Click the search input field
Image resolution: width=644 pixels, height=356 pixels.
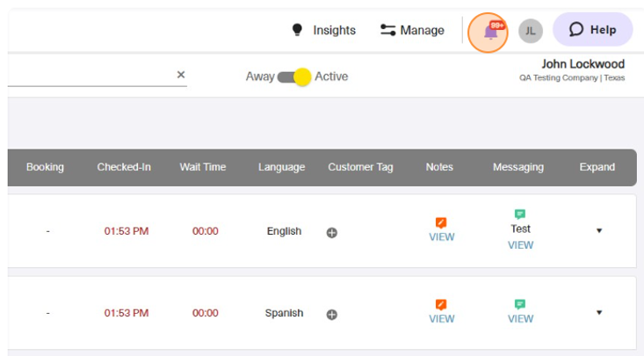click(88, 75)
